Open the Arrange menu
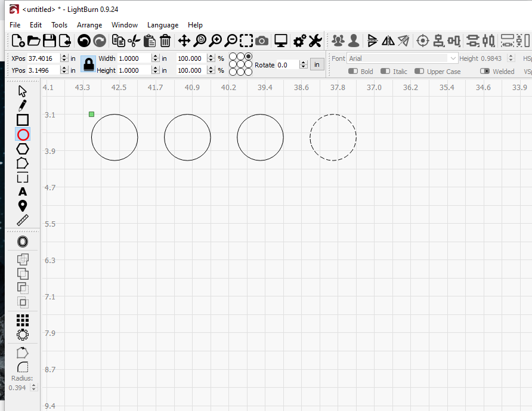This screenshot has width=532, height=411. (89, 25)
